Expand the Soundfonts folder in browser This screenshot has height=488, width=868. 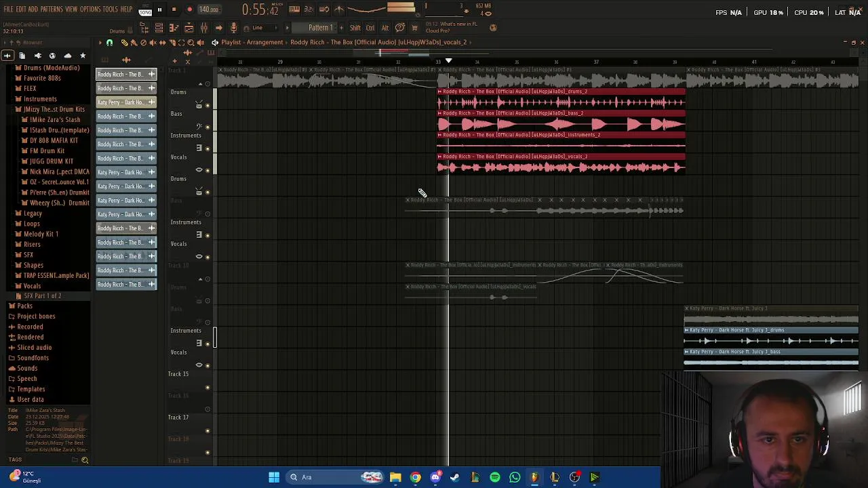(33, 358)
